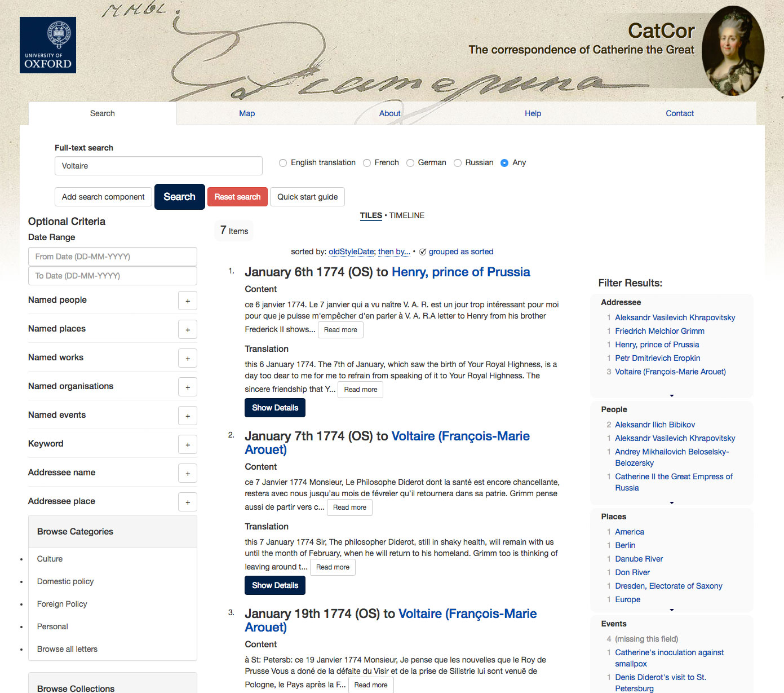Expand the Places filter list arrow
This screenshot has width=784, height=693.
[671, 610]
